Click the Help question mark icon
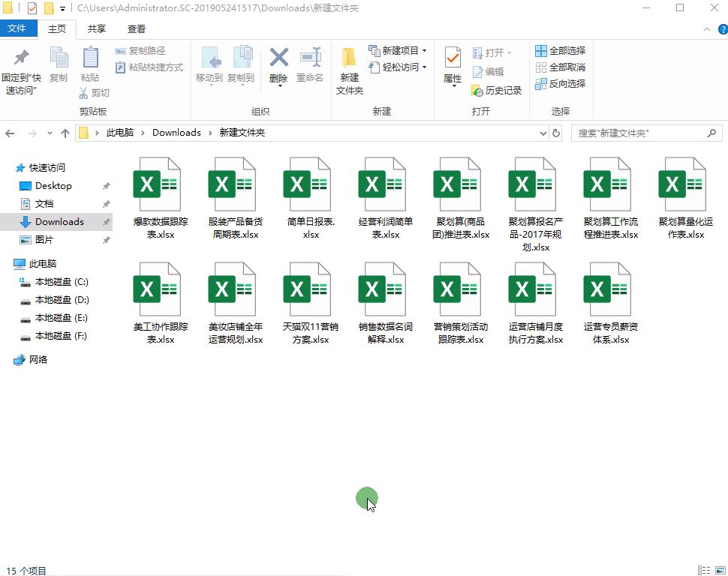Screen dimensions: 728x576 point(723,29)
